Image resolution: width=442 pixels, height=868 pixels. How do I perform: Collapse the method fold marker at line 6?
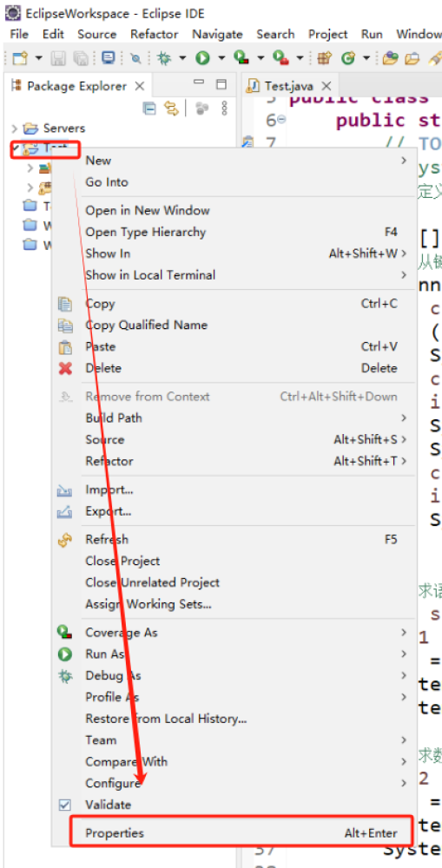(x=281, y=119)
